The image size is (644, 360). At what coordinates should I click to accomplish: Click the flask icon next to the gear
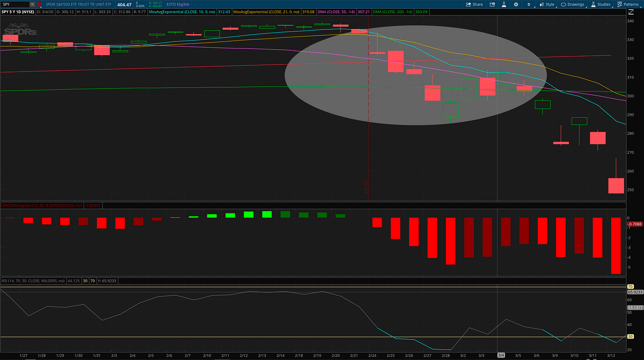pos(504,4)
